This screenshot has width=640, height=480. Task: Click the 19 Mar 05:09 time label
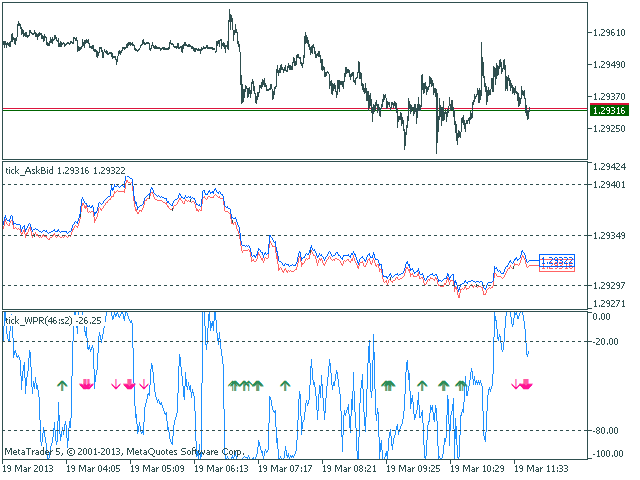pyautogui.click(x=157, y=469)
